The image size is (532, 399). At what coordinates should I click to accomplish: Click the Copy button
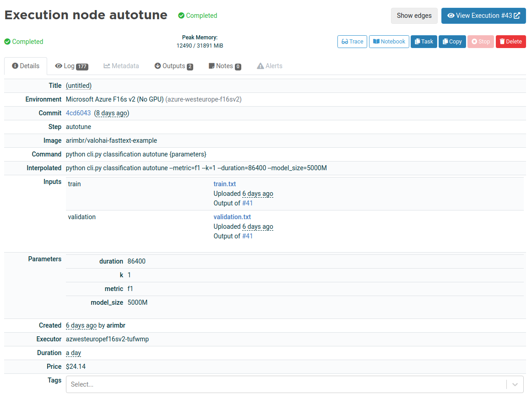coord(452,41)
